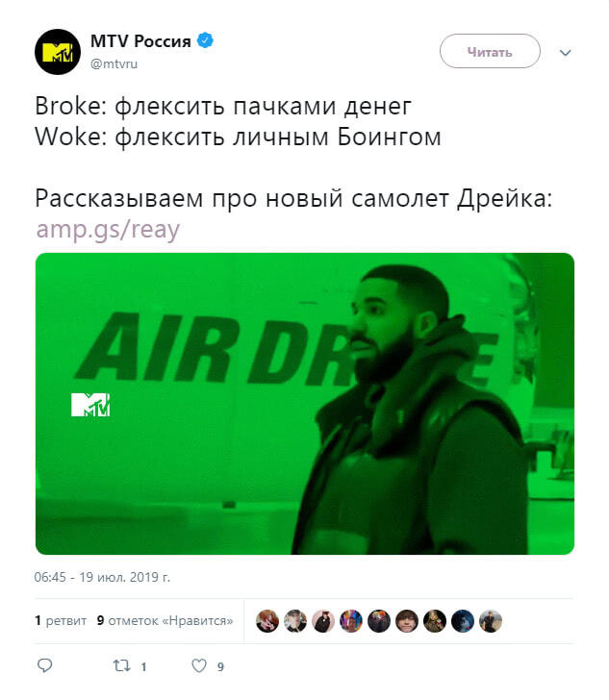Like the tweet with heart icon
609x700 pixels.
pyautogui.click(x=199, y=665)
